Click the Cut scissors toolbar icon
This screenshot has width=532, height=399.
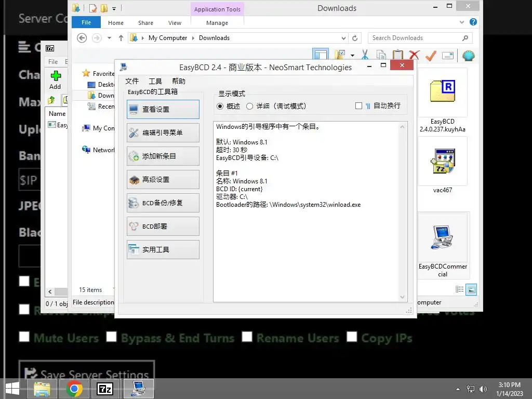(x=365, y=55)
